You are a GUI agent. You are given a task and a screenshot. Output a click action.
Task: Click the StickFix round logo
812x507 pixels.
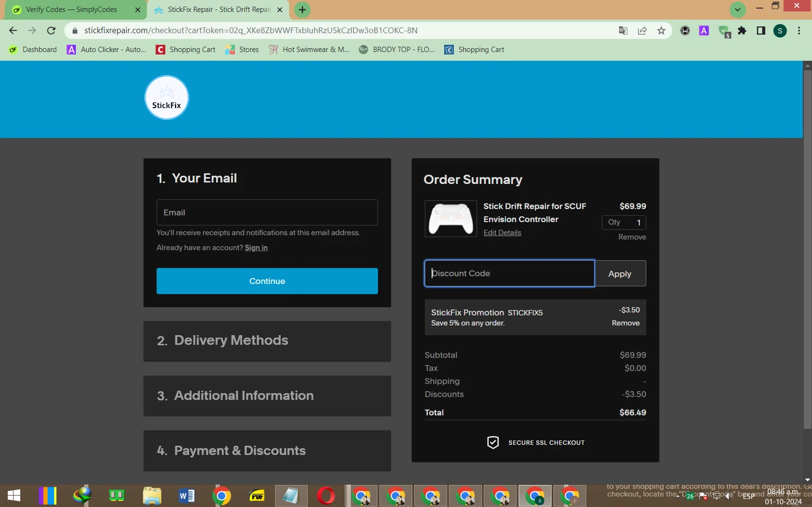point(167,97)
